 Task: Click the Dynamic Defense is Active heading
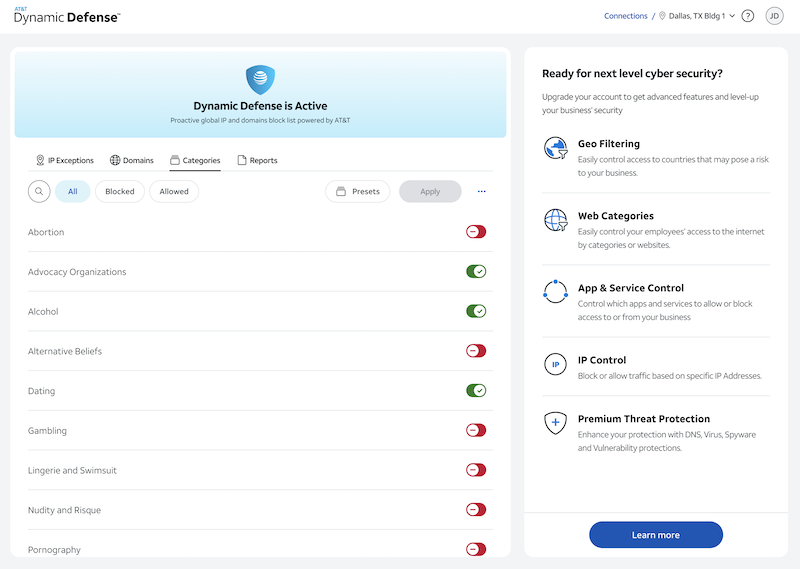click(260, 106)
